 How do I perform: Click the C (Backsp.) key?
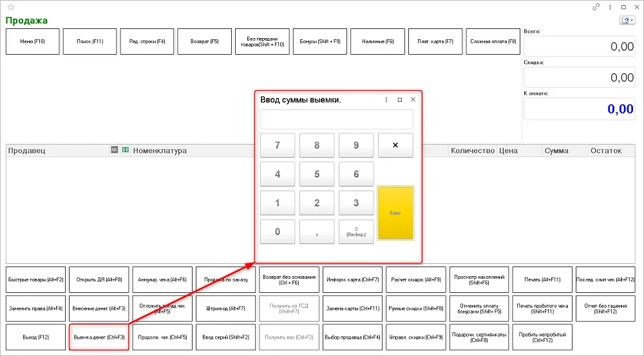point(356,232)
